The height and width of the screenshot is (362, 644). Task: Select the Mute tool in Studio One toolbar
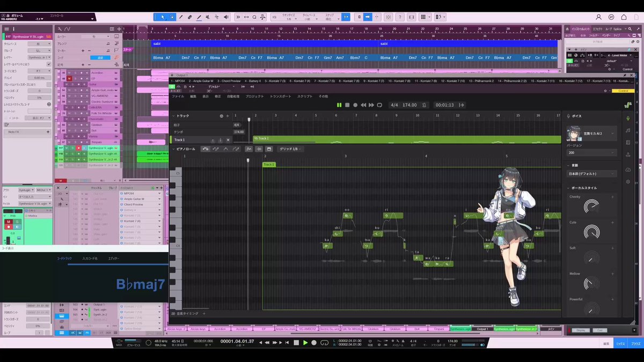pyautogui.click(x=208, y=17)
